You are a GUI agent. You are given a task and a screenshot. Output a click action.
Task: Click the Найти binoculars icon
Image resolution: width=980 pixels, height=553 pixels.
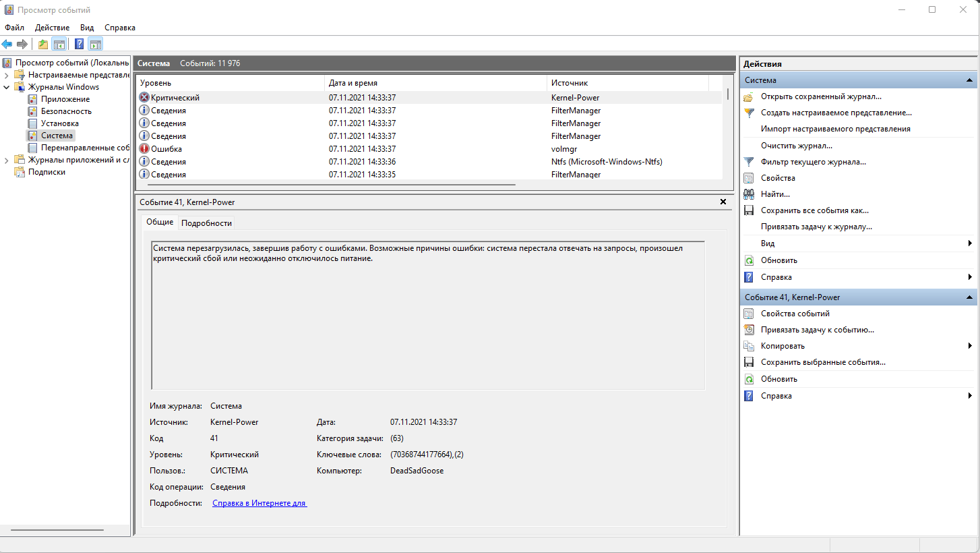tap(748, 194)
